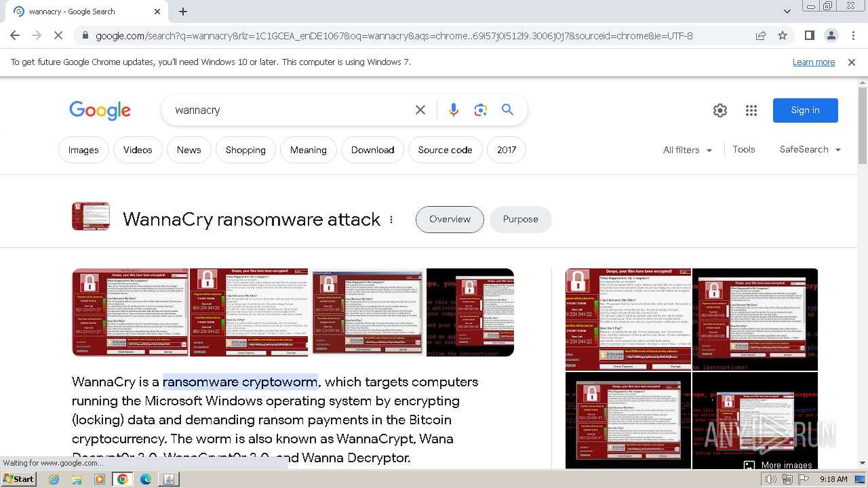Stop loading the page

click(x=58, y=36)
